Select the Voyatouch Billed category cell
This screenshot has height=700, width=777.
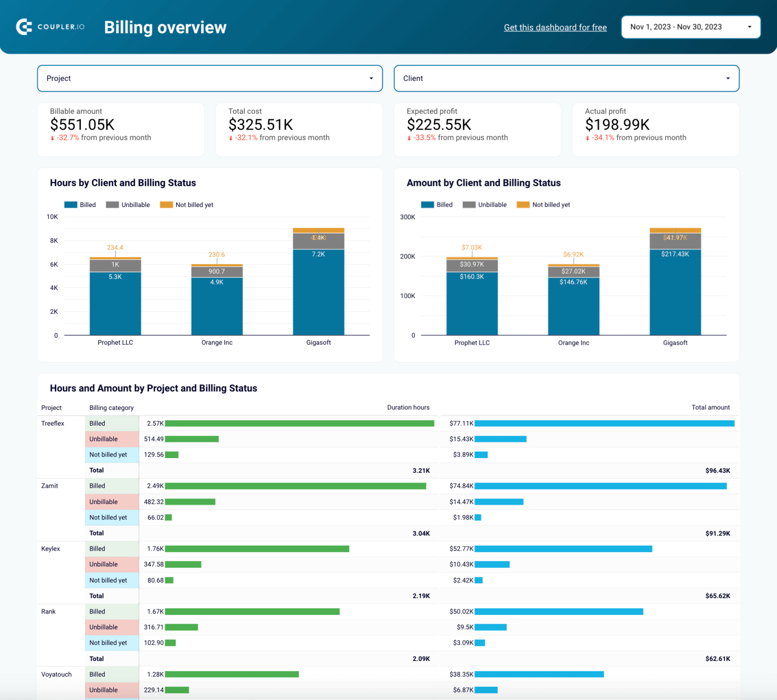click(x=111, y=674)
